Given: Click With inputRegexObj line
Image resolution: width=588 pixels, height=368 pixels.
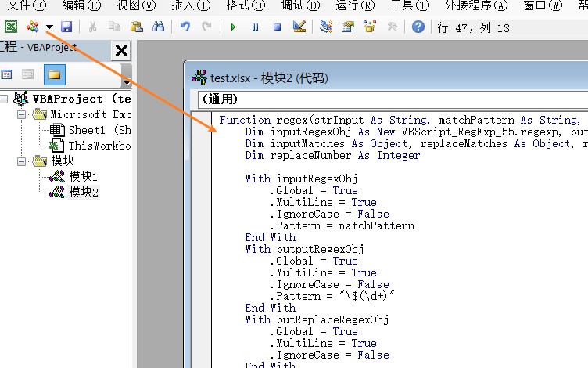Looking at the screenshot, I should click(x=302, y=179).
